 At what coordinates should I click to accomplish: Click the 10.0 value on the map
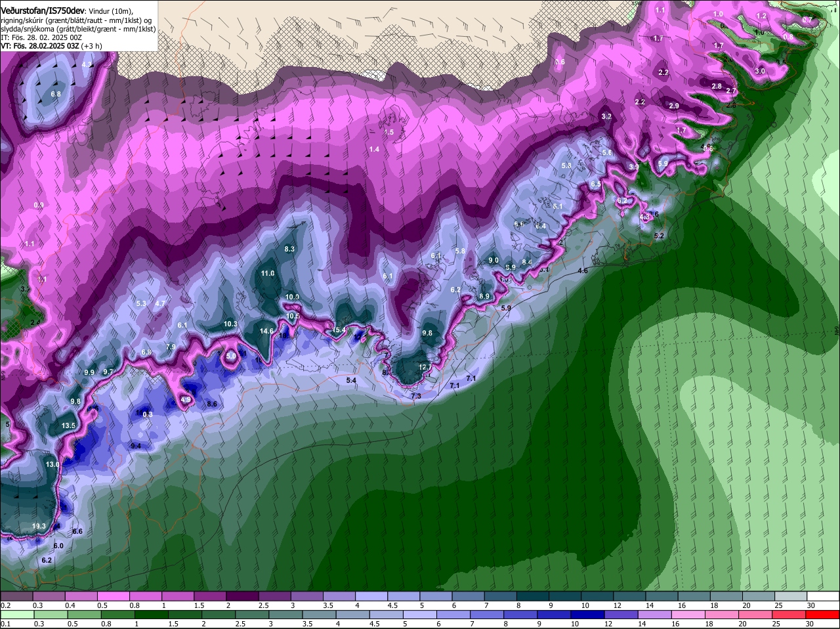coord(292,297)
